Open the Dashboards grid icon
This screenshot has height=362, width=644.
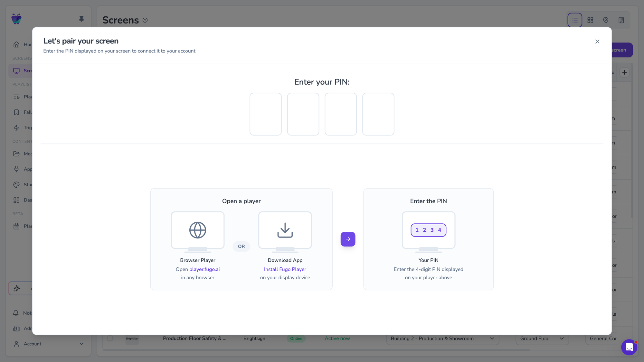pyautogui.click(x=16, y=200)
